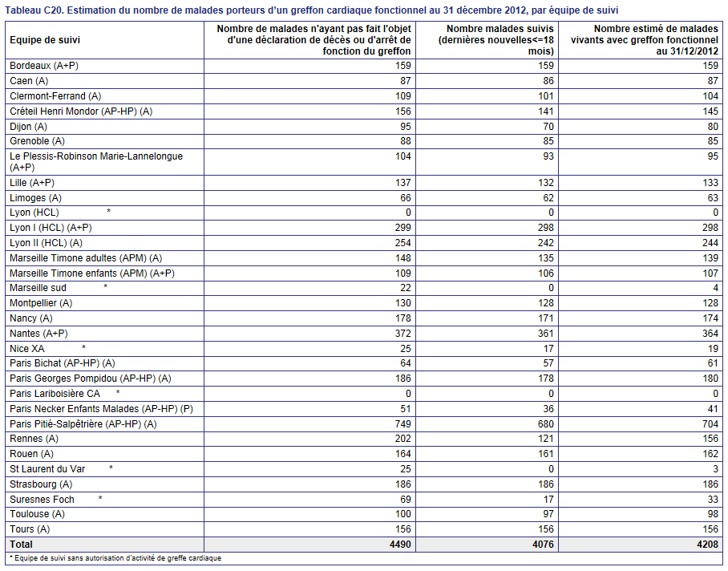
Task: Click 'Marseille Timone enfants (APM) (A+P)' cell
Action: pos(92,273)
